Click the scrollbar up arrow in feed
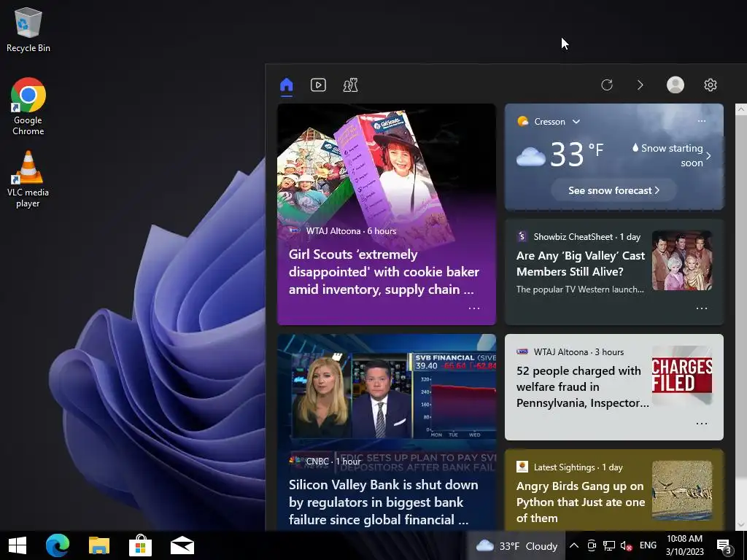 [x=741, y=109]
